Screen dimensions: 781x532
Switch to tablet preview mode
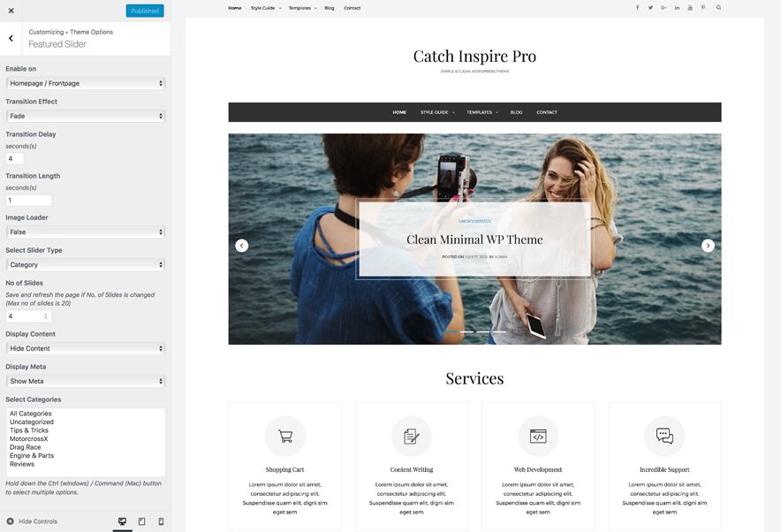(141, 521)
